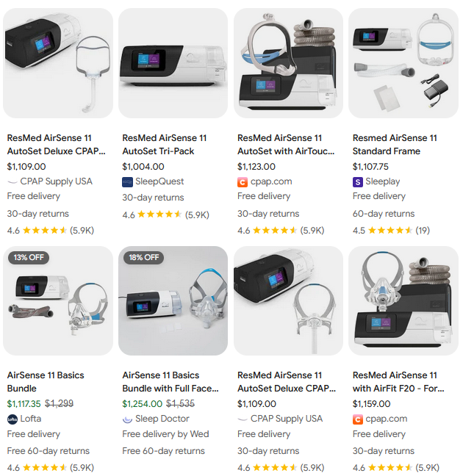This screenshot has width=463, height=476.
Task: Click the SleepQuest store logo icon
Action: (127, 182)
